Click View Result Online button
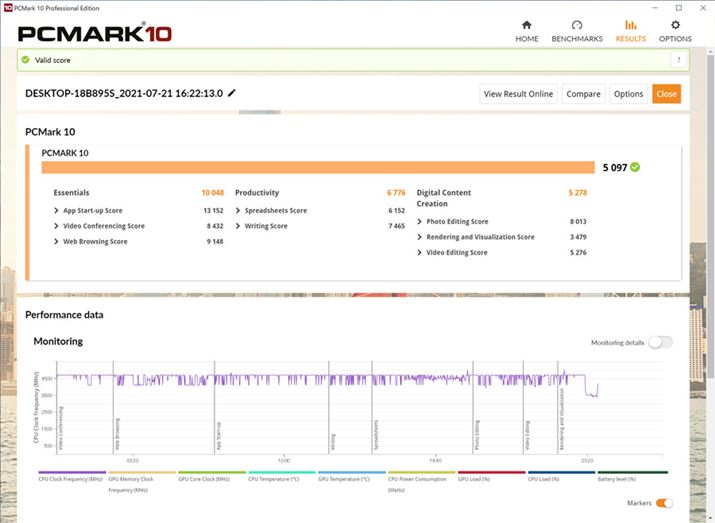This screenshot has width=715, height=523. [x=518, y=94]
